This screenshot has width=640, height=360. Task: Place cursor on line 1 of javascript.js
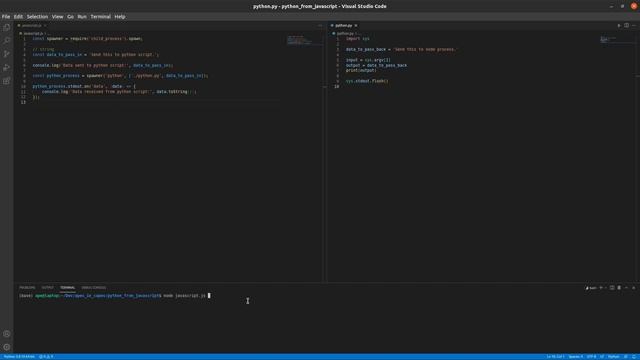point(87,39)
